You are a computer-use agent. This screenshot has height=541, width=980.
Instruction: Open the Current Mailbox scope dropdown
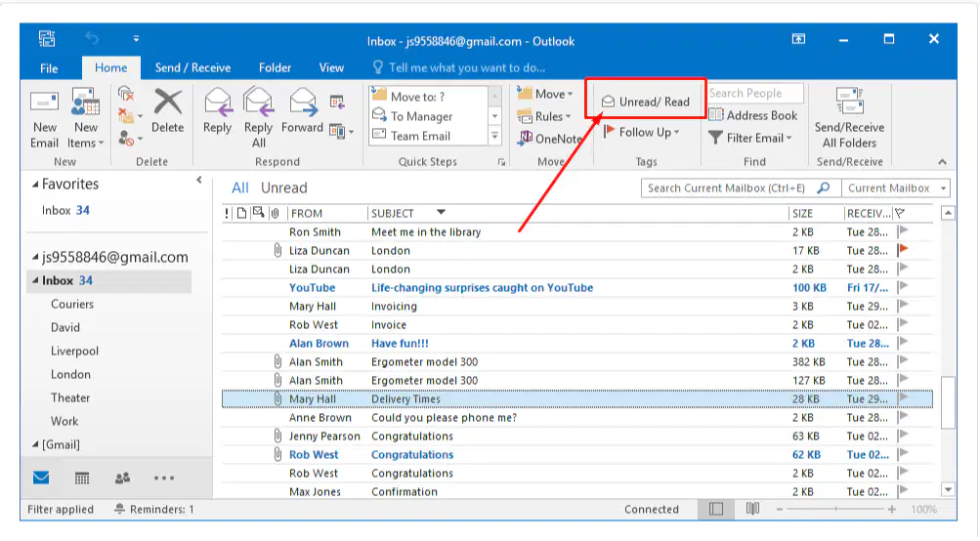[x=896, y=188]
